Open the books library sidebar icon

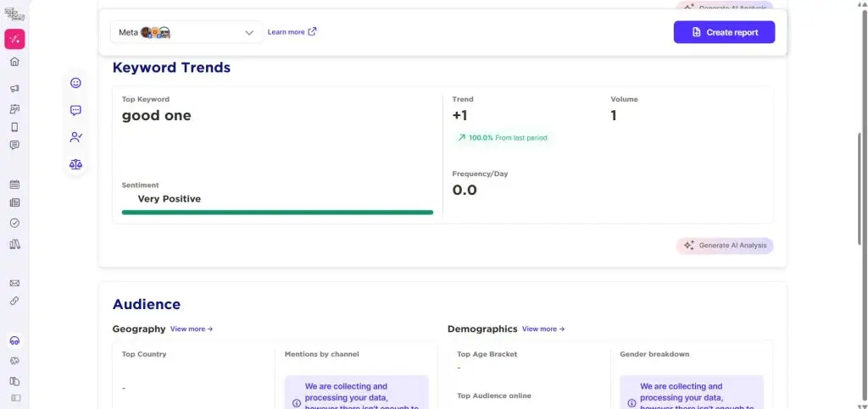click(15, 244)
